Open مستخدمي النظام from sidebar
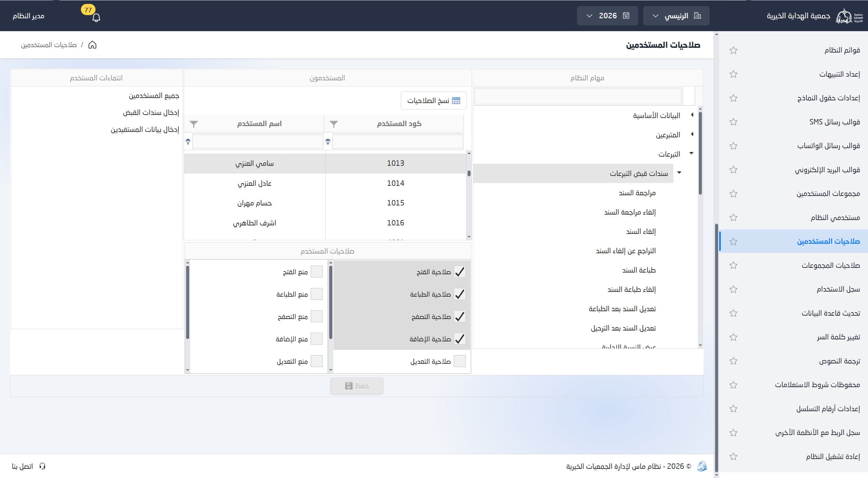 tap(835, 217)
